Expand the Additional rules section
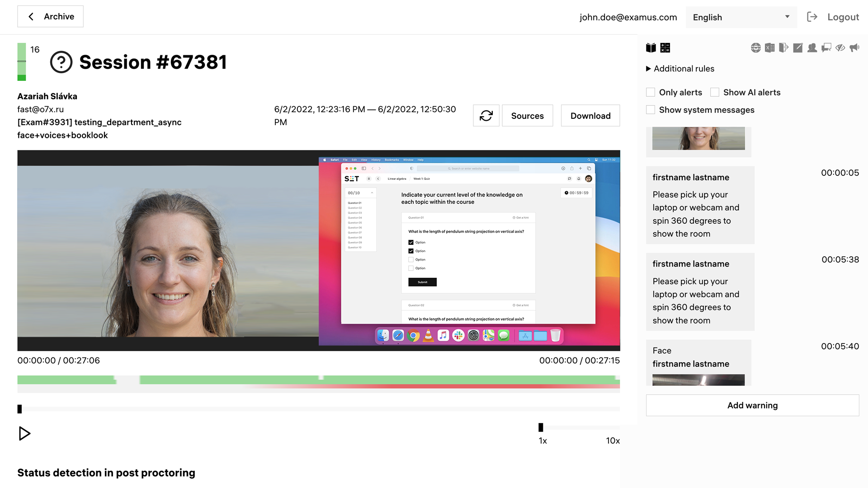868x488 pixels. [x=680, y=69]
